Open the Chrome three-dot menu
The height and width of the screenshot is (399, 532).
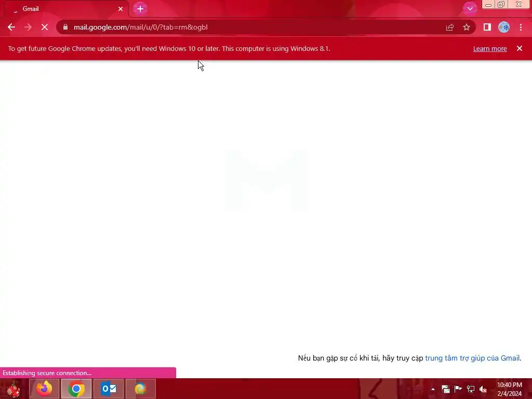[521, 27]
